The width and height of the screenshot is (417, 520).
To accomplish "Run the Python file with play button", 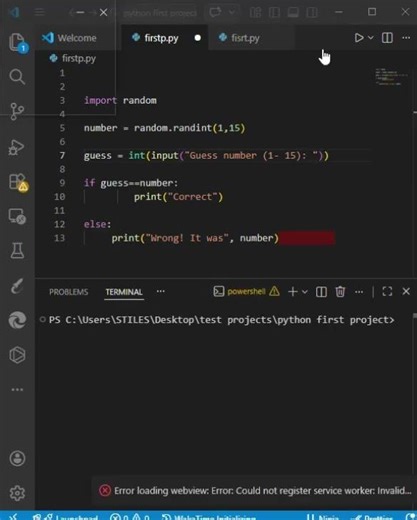I will pos(359,38).
